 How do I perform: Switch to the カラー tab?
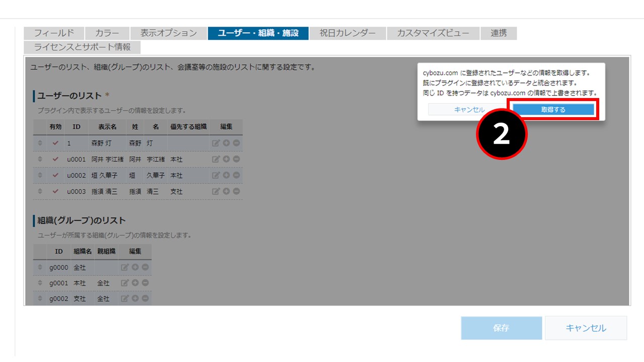(x=107, y=33)
